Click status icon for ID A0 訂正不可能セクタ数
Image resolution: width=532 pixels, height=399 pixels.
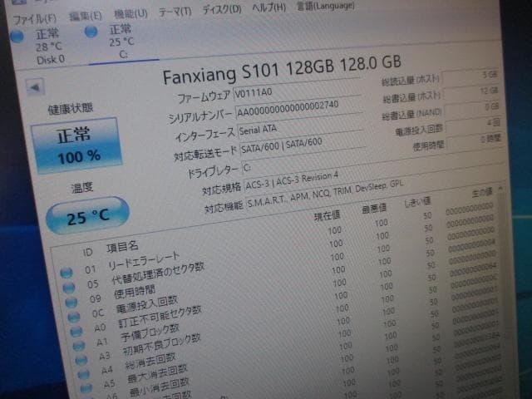pos(76,330)
